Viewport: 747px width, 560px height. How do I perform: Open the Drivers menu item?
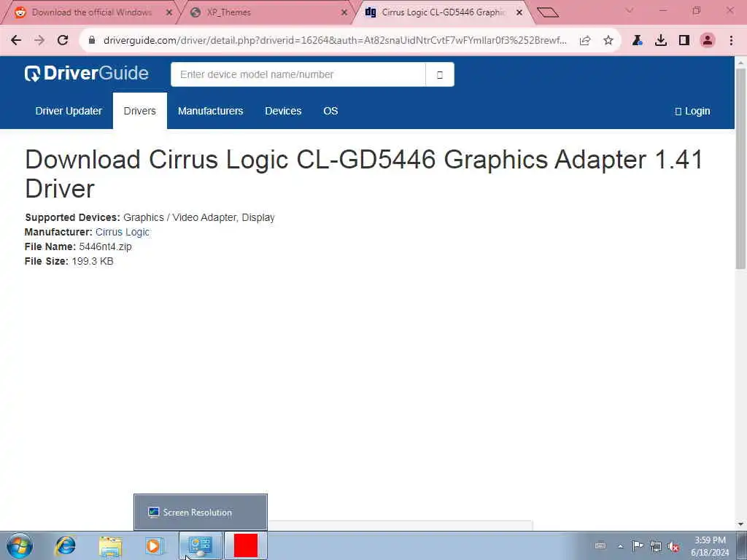[x=139, y=111]
